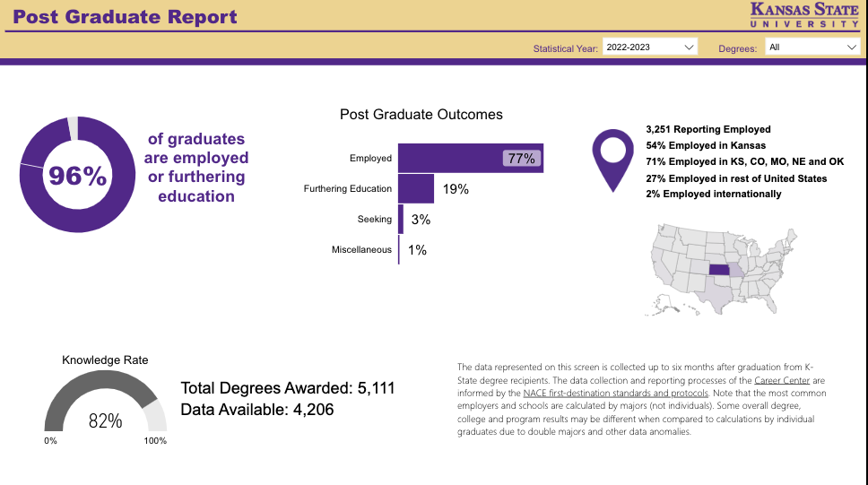Image resolution: width=868 pixels, height=485 pixels.
Task: Click the 96% donut chart
Action: (76, 175)
